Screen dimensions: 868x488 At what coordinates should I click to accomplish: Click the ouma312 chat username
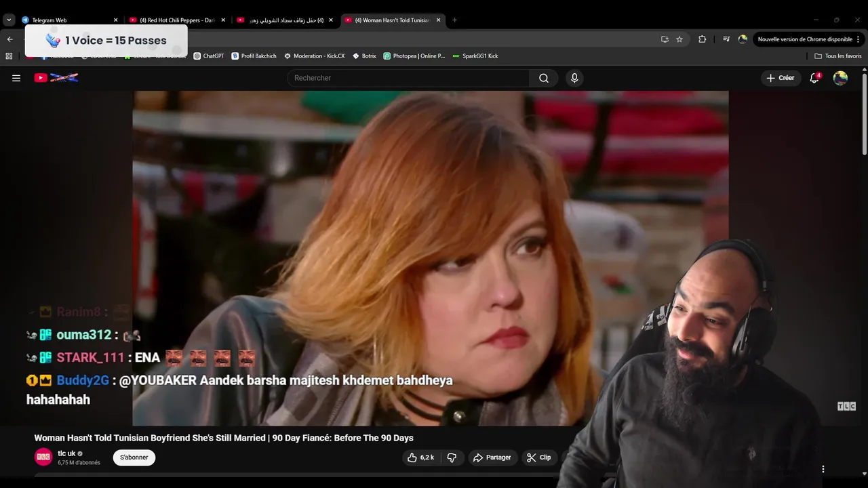(84, 335)
